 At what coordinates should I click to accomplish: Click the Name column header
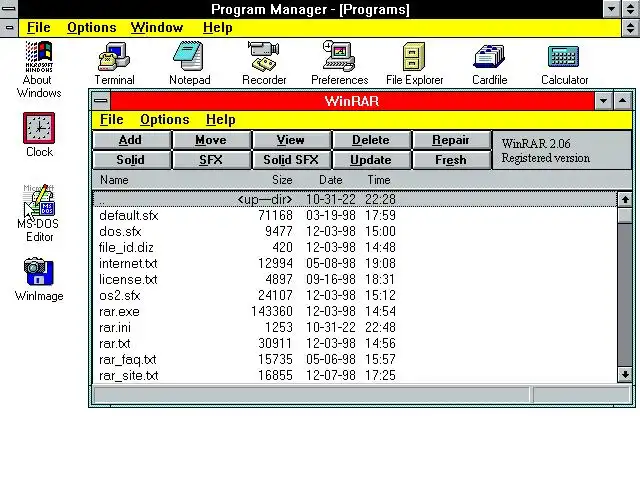114,180
